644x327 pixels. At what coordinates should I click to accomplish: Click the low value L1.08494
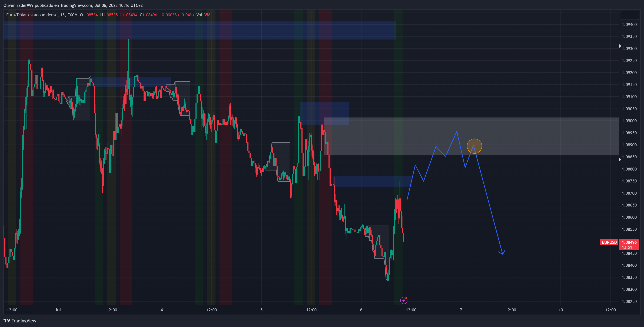tap(129, 15)
